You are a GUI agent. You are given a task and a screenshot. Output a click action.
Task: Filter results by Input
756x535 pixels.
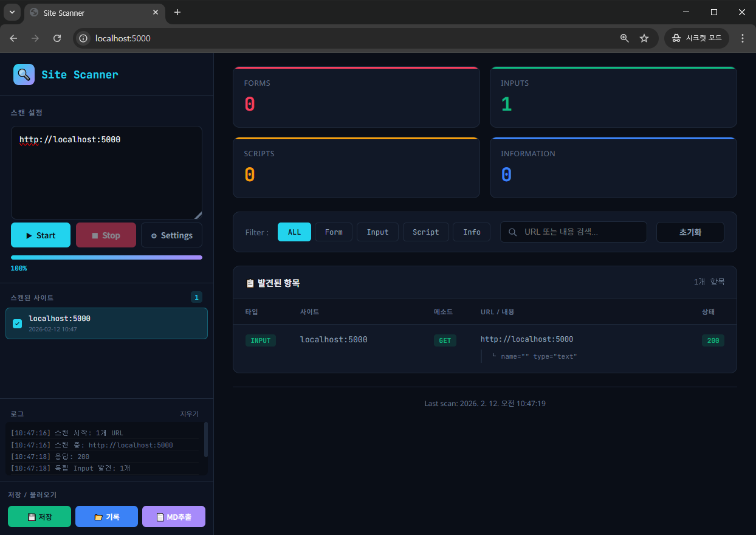click(x=377, y=232)
